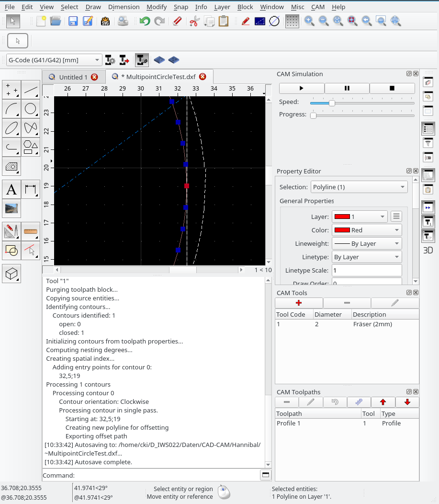
Task: Add a new CAM tool with plus button
Action: pyautogui.click(x=299, y=303)
